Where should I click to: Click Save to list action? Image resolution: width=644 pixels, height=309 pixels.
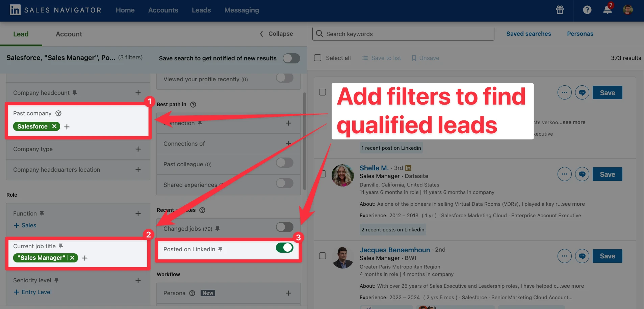382,58
